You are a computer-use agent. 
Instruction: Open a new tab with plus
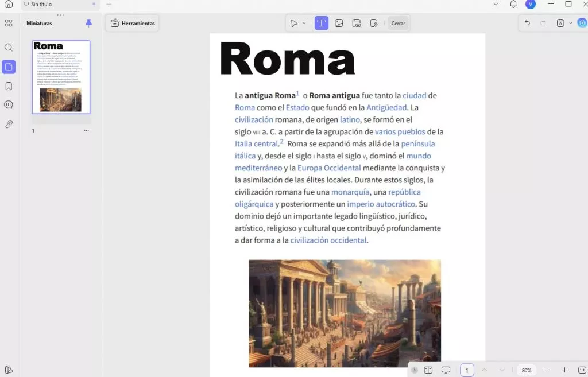(x=109, y=4)
